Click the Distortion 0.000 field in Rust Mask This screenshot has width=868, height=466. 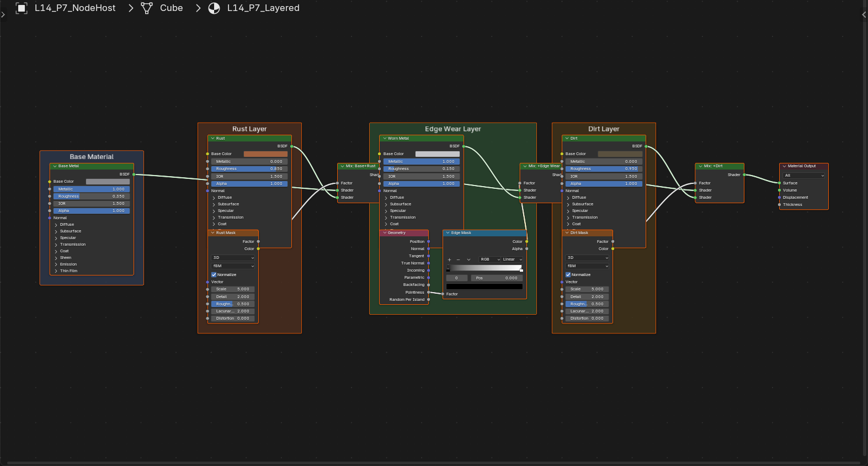pyautogui.click(x=233, y=319)
